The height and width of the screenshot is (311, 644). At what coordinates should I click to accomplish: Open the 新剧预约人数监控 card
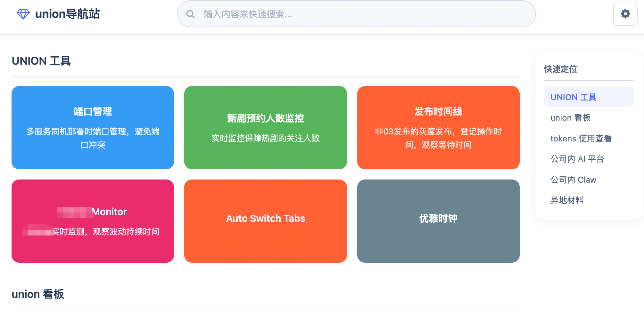coord(265,127)
